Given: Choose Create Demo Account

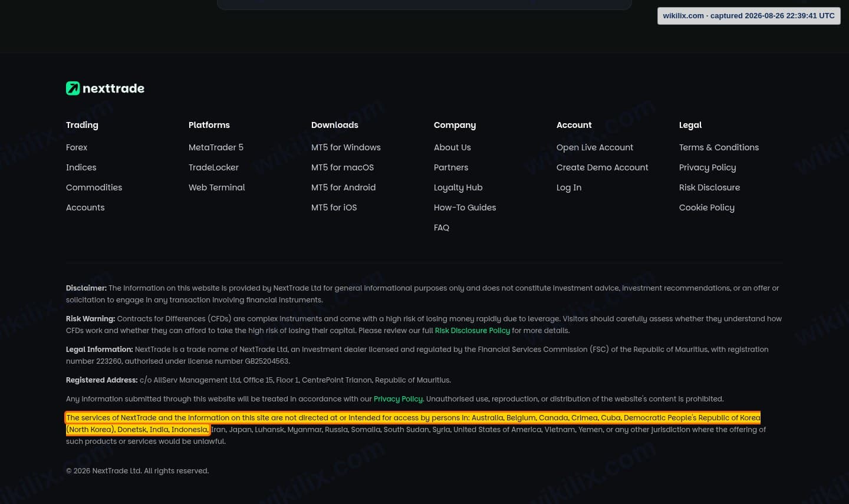Looking at the screenshot, I should coord(603,167).
